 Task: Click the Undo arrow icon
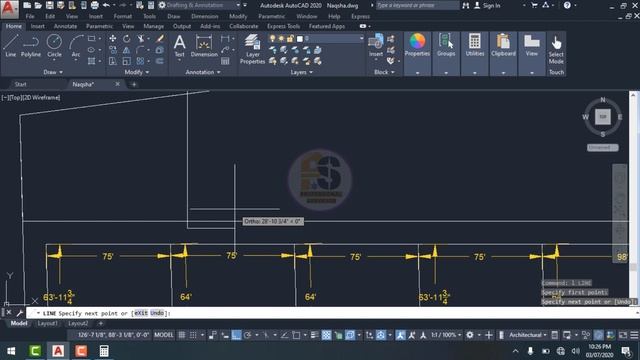click(106, 5)
